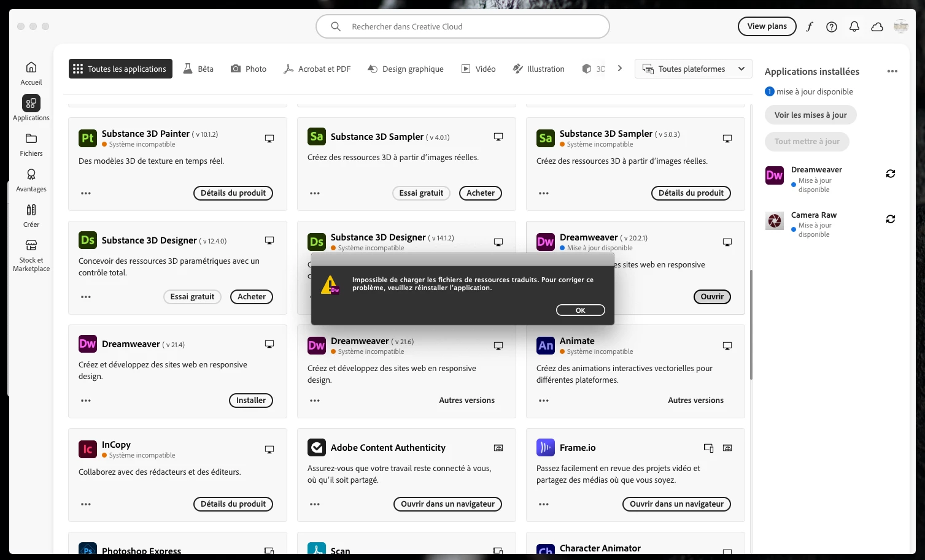Switch to the Illustration tab
The width and height of the screenshot is (925, 560).
coord(539,69)
